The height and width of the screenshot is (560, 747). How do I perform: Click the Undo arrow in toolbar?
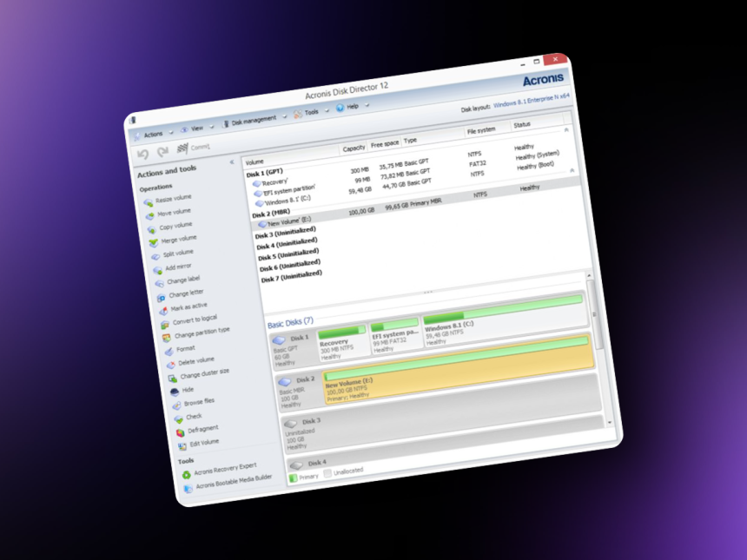(143, 154)
